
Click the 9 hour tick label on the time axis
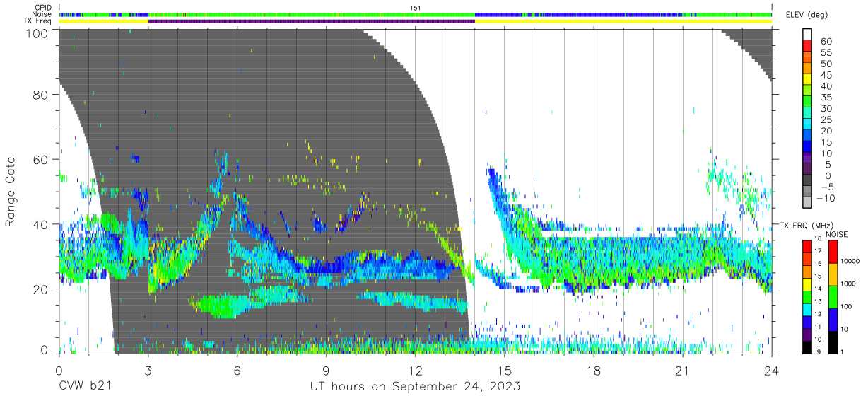point(326,371)
